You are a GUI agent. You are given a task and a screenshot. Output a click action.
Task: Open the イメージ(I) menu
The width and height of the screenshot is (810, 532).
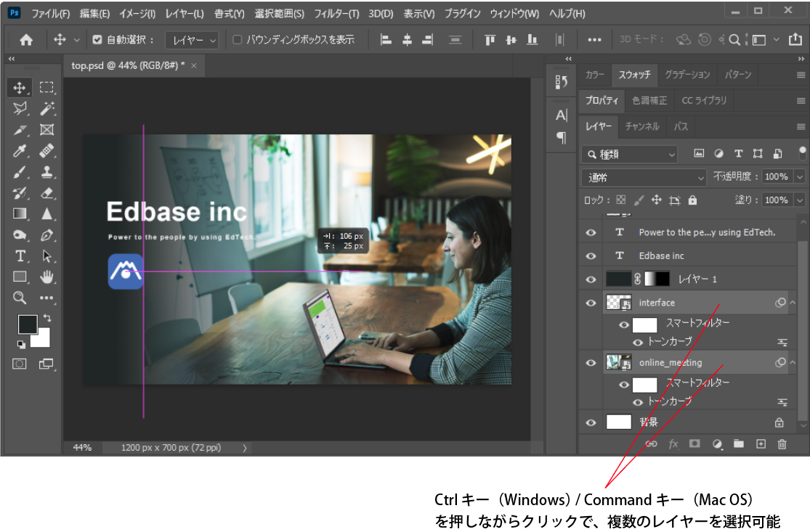tap(137, 14)
